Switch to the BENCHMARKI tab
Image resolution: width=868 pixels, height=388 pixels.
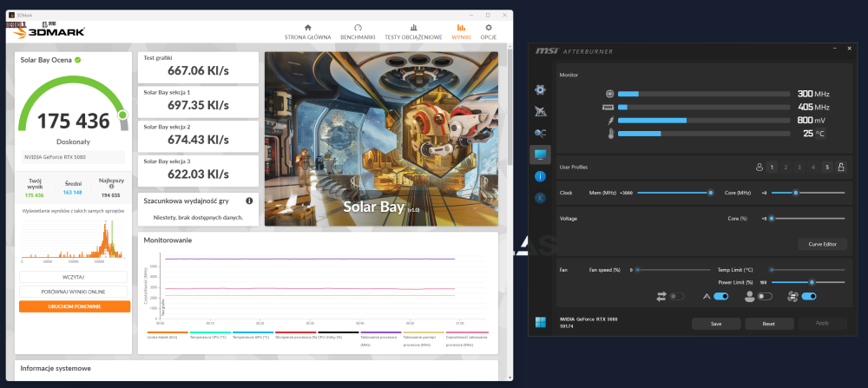click(x=358, y=32)
